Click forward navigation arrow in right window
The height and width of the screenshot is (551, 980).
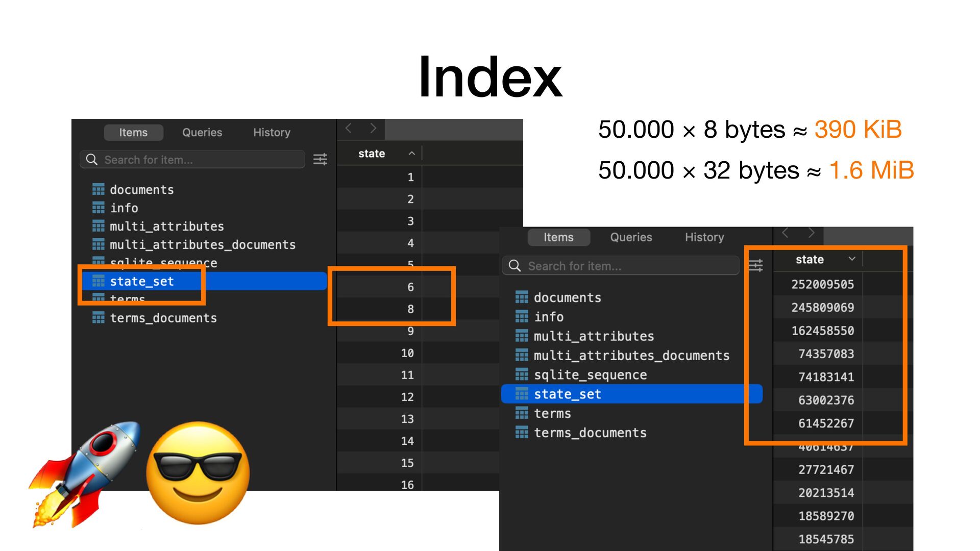tap(811, 234)
